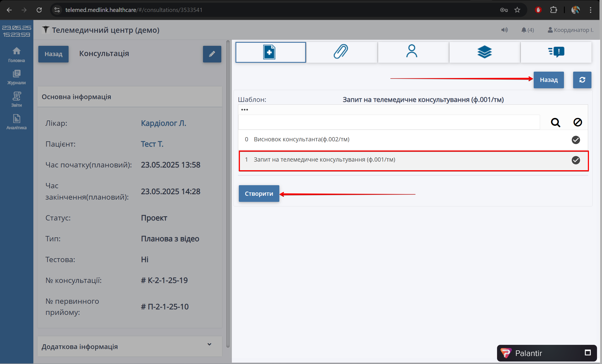This screenshot has height=364, width=602.
Task: Toggle checkmark for Запит на телемедичне template
Action: coord(576,160)
